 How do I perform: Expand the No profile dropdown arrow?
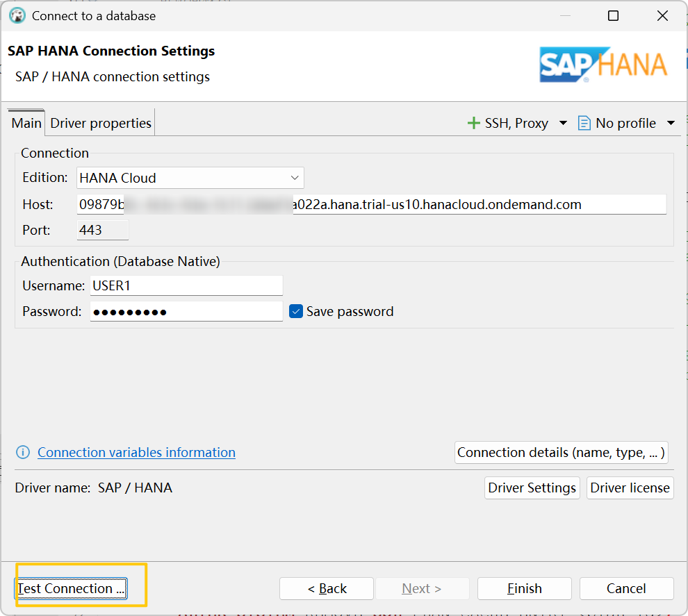pyautogui.click(x=671, y=123)
